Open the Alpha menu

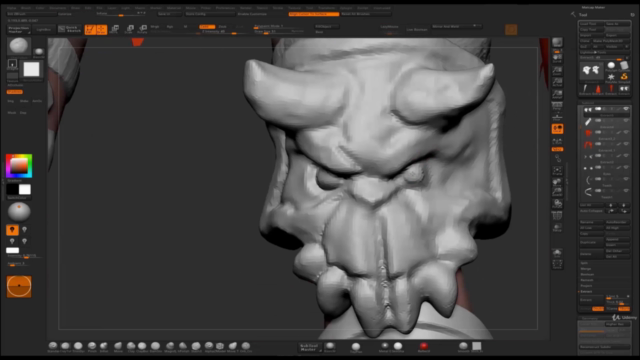[x=11, y=8]
